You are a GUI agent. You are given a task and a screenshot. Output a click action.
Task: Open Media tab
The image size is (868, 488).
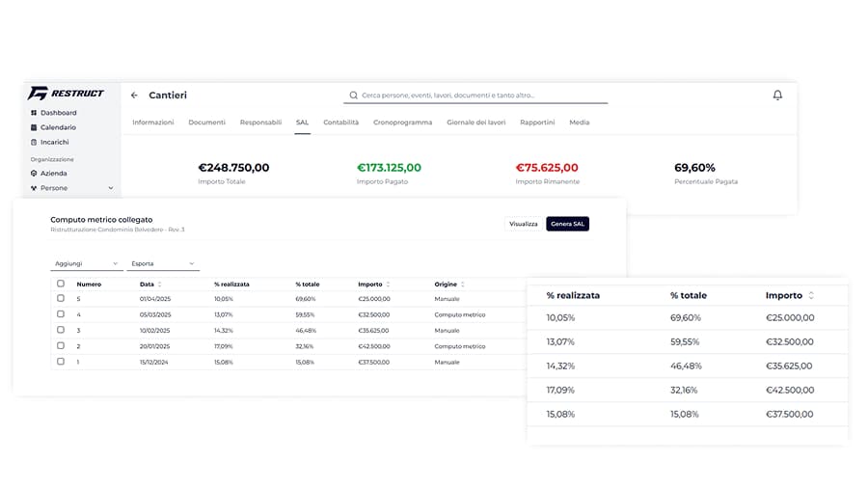[x=579, y=122]
